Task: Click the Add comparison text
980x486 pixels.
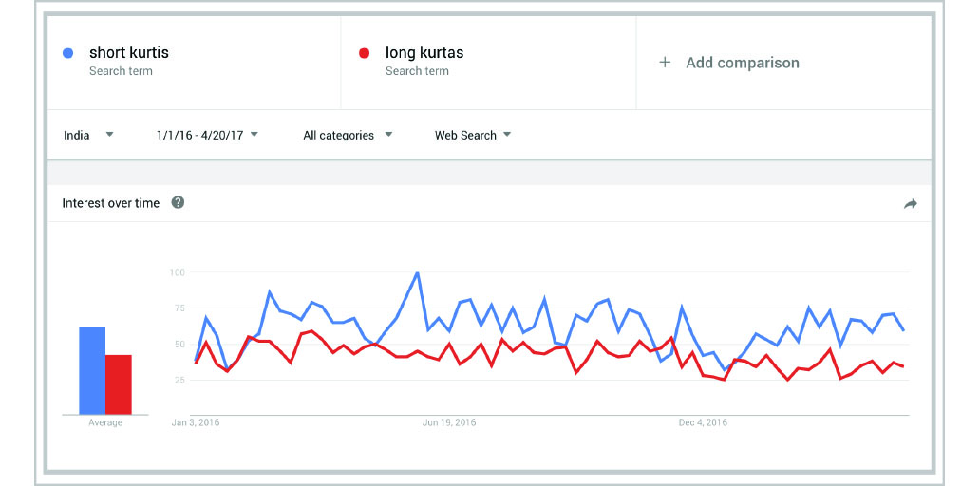Action: [x=742, y=63]
